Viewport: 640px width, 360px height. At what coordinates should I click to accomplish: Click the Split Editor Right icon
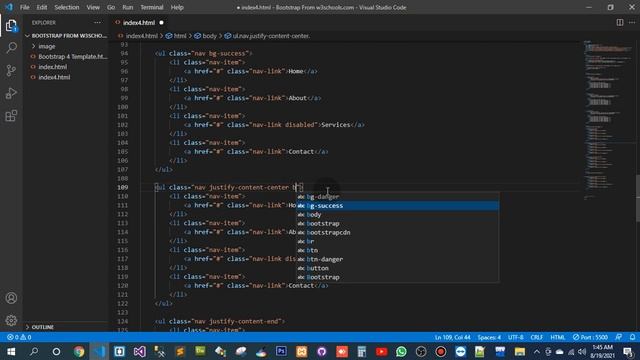point(620,22)
